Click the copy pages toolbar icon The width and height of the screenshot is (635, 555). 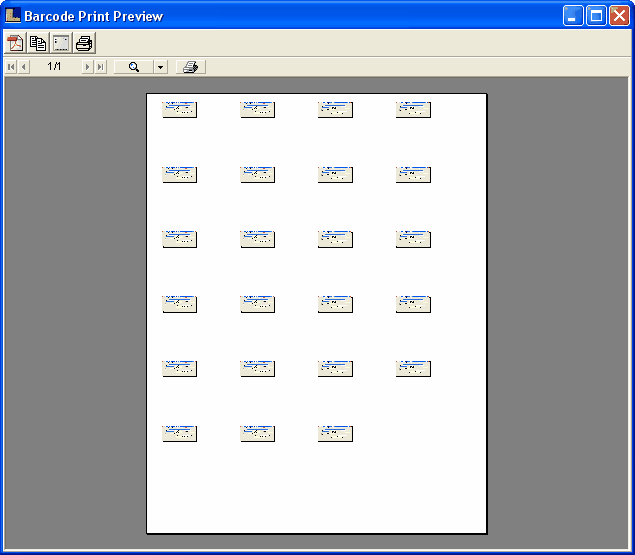pos(38,43)
